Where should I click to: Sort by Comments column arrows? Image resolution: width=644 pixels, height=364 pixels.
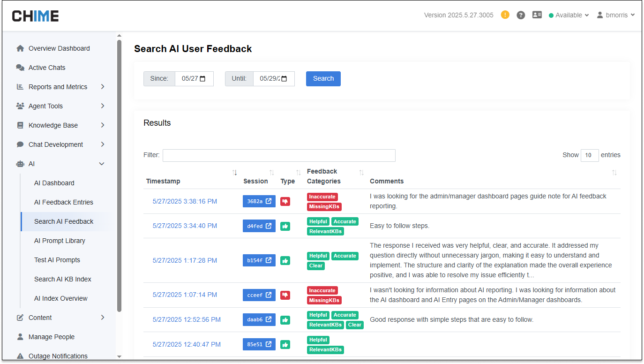pos(614,173)
